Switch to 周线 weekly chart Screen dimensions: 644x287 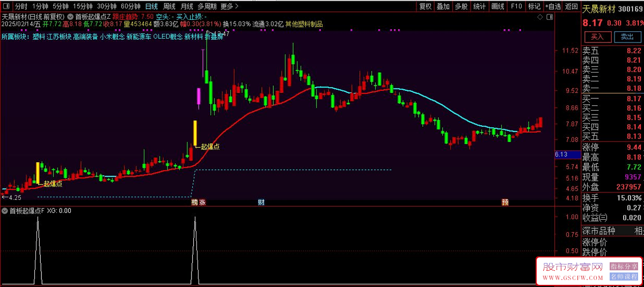pyautogui.click(x=169, y=6)
